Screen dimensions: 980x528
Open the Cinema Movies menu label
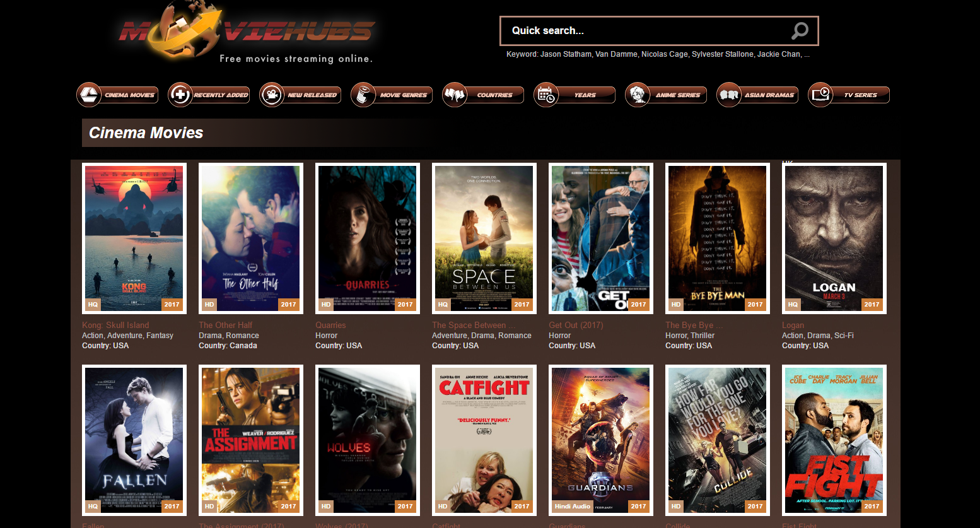[129, 95]
